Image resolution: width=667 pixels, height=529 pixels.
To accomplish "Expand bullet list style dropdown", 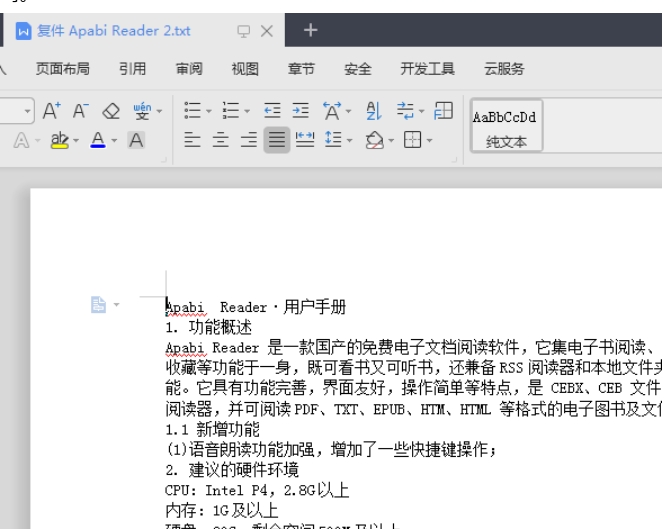I will 208,111.
